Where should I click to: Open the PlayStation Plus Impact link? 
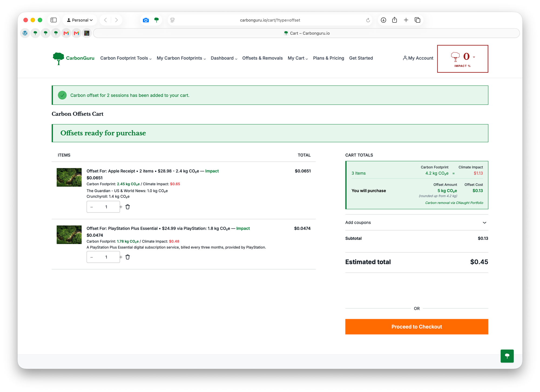243,228
